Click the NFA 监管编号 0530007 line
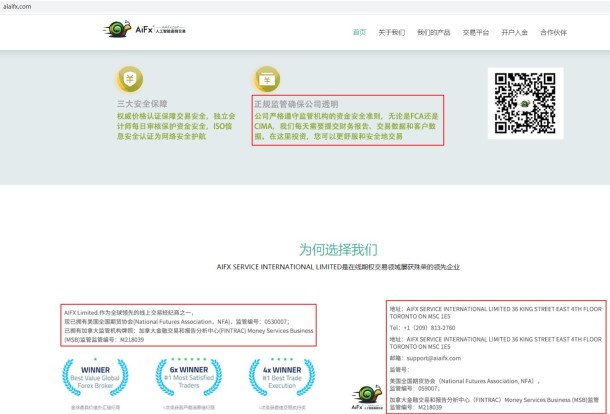 pos(177,321)
